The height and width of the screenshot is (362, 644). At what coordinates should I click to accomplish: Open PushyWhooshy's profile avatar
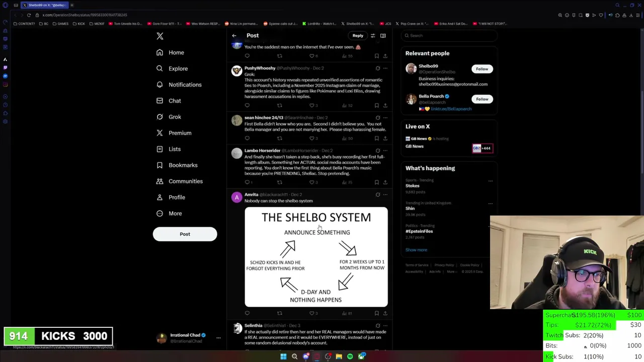pyautogui.click(x=236, y=71)
